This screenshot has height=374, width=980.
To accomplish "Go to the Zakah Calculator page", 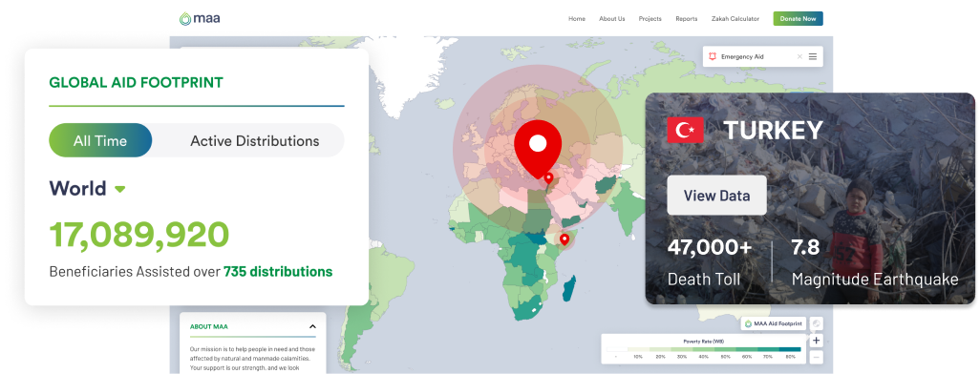I will (x=735, y=19).
